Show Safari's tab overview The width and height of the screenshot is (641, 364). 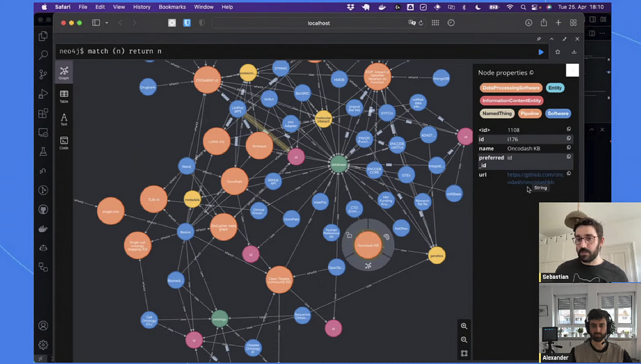pos(573,23)
